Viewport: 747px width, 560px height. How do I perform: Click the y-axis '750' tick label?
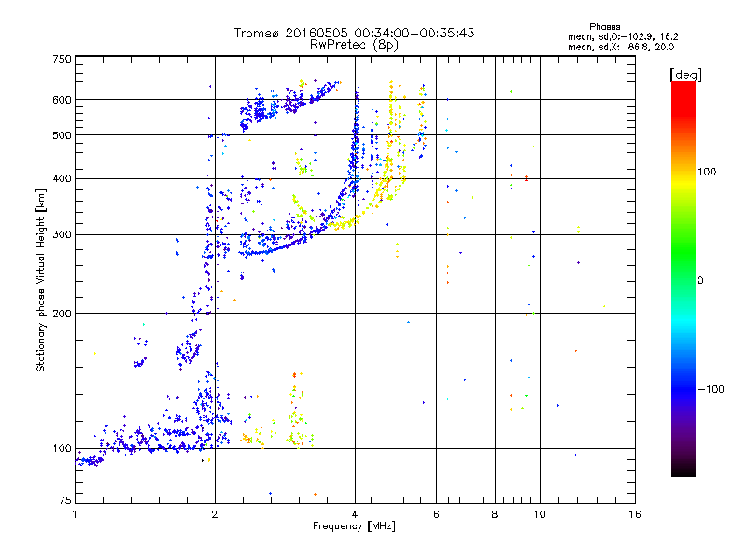(62, 59)
